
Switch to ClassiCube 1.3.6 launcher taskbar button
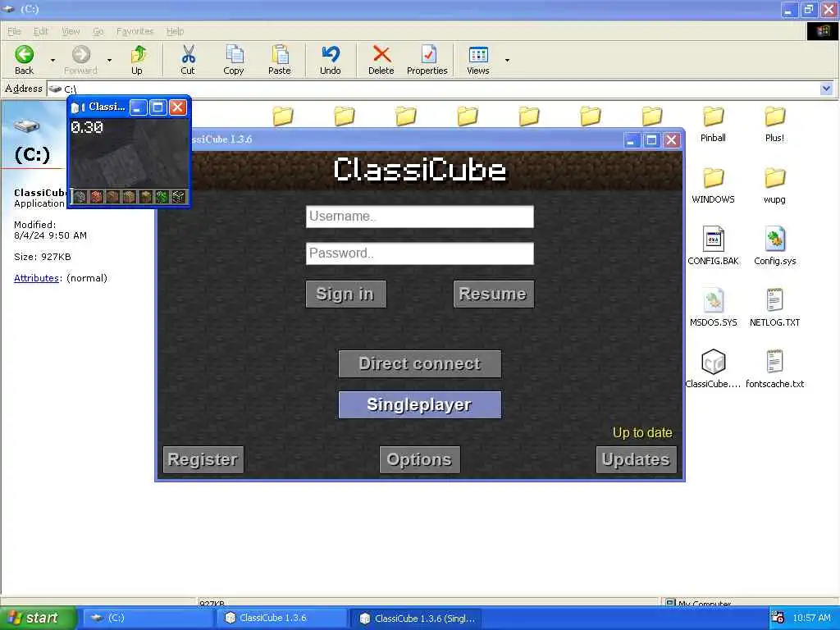point(282,618)
